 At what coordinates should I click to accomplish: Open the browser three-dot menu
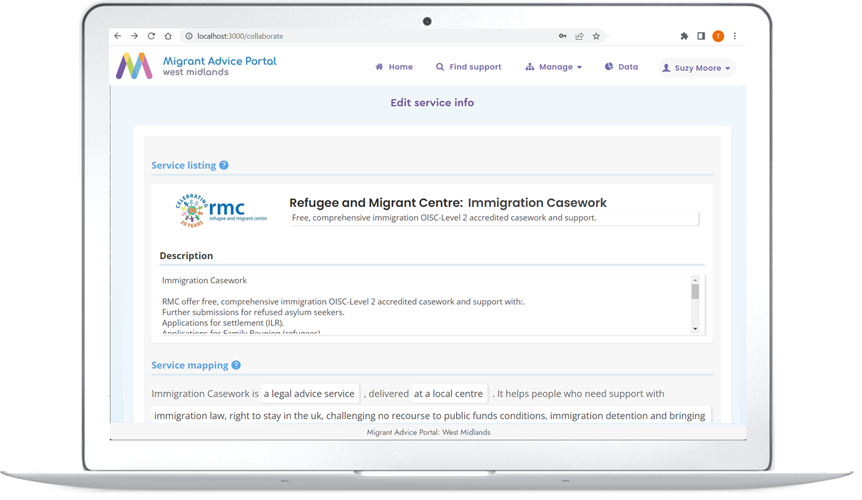[x=735, y=36]
